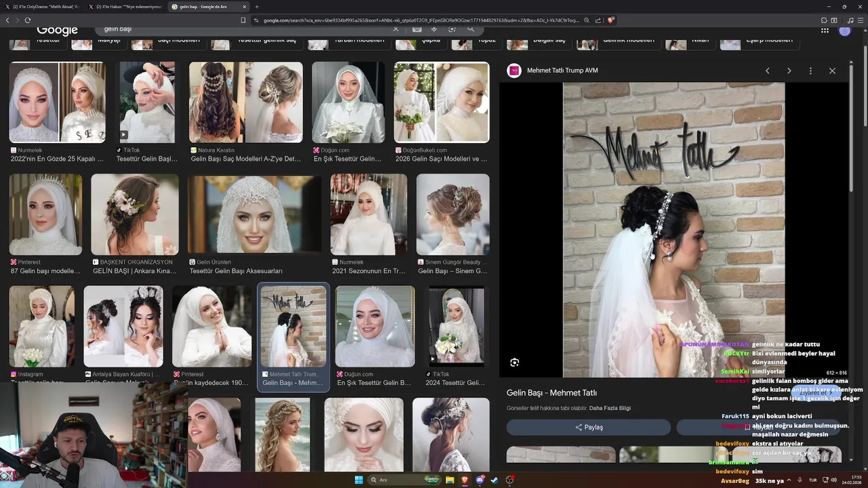Open Mehmet Tatlı Trump AVM source link
Image resolution: width=868 pixels, height=488 pixels.
[562, 70]
